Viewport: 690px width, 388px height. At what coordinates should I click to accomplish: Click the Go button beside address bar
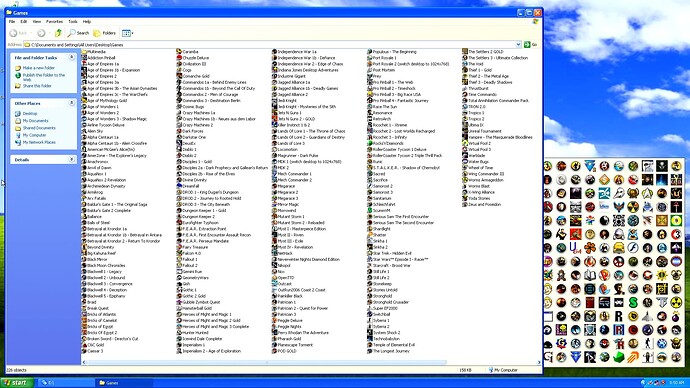point(530,44)
